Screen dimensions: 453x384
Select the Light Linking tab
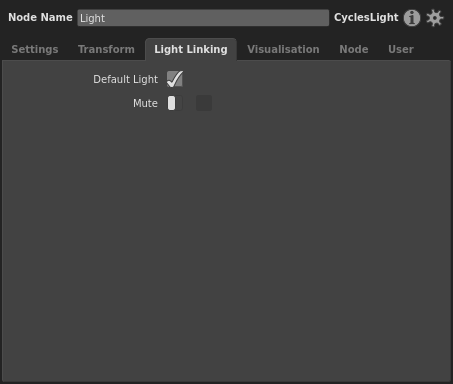191,49
